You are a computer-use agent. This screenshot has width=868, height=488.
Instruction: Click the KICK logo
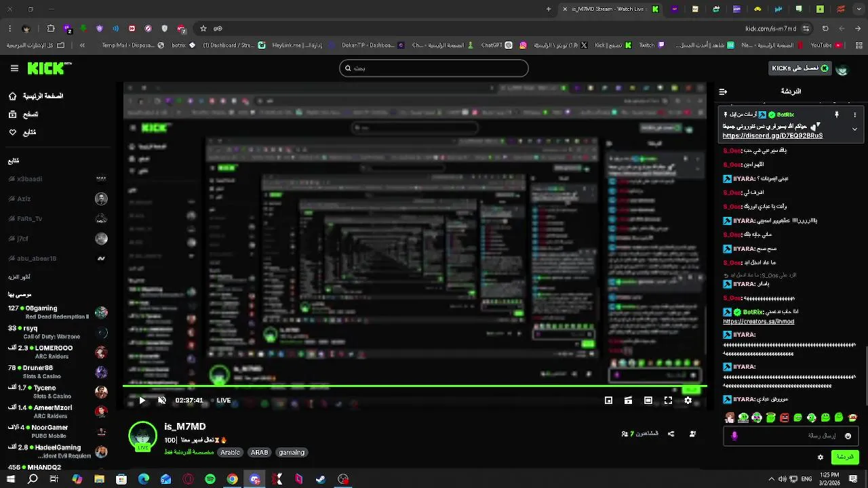tap(49, 68)
